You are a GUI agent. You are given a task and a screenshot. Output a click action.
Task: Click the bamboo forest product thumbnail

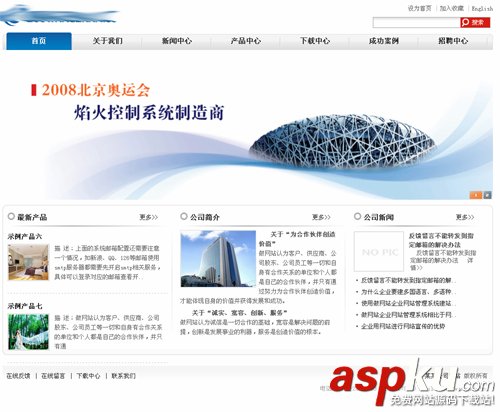(28, 332)
